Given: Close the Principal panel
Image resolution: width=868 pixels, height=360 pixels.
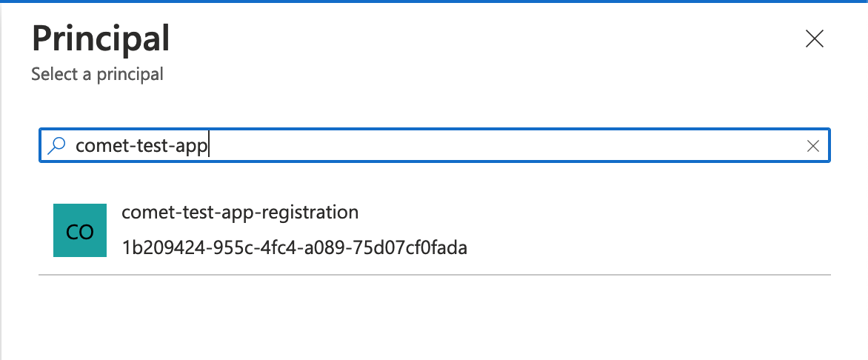Looking at the screenshot, I should [x=814, y=39].
